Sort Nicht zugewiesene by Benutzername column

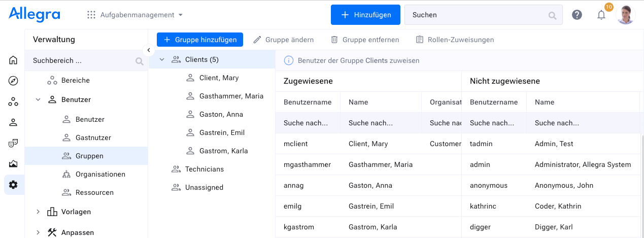(494, 103)
